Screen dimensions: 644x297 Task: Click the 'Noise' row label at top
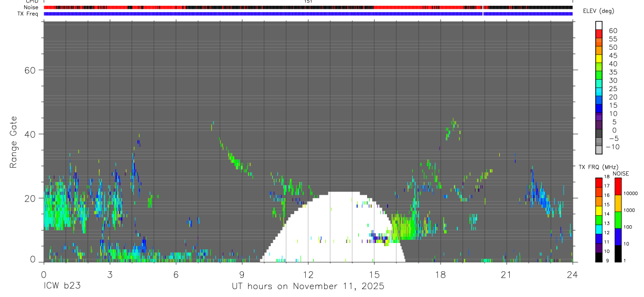coord(31,7)
